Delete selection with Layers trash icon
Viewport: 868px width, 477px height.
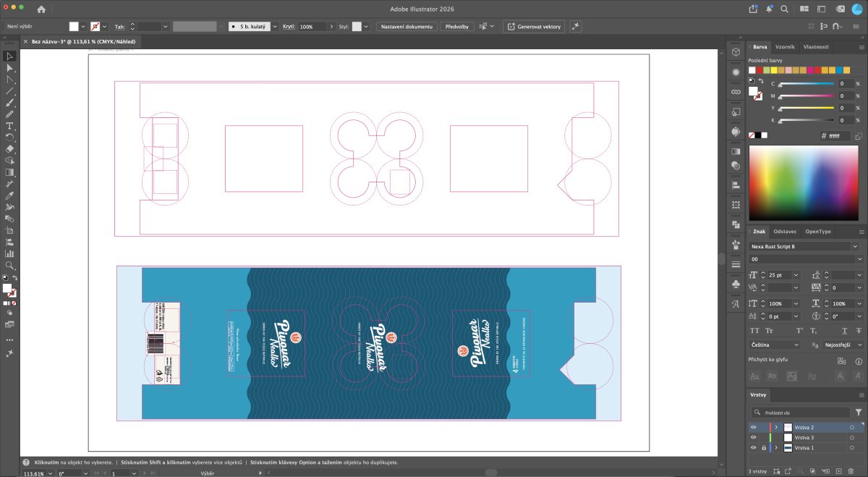point(851,471)
